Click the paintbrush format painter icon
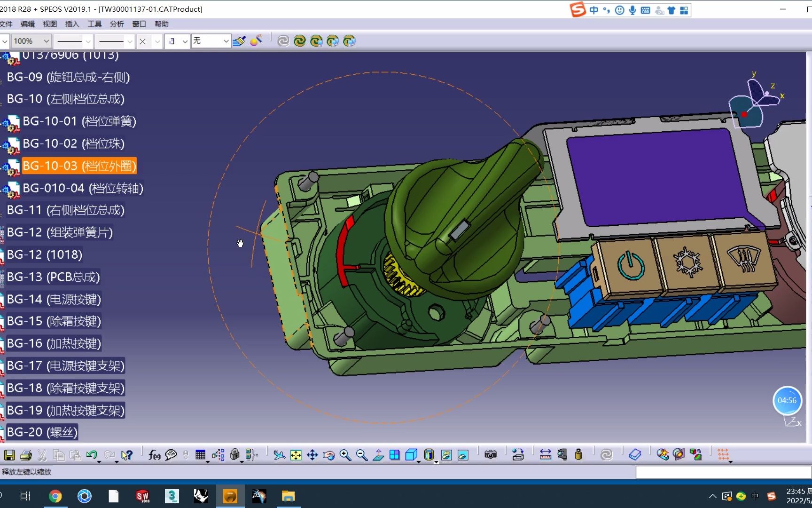812x508 pixels. click(x=239, y=41)
